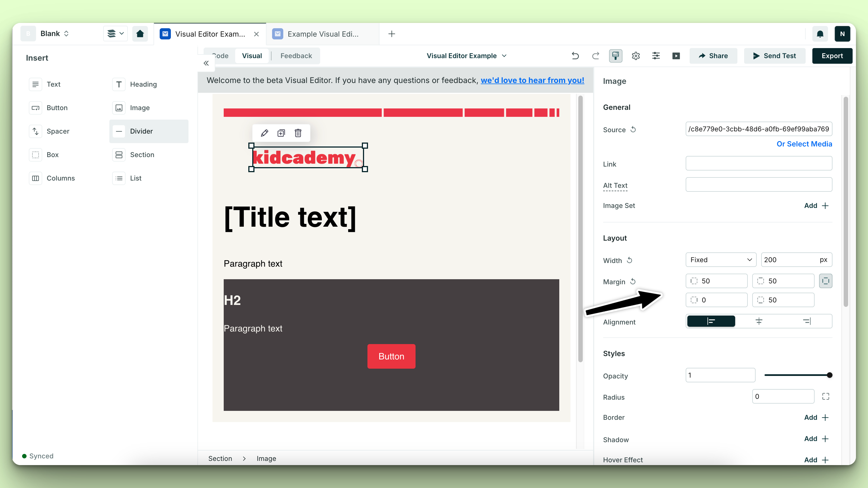
Task: Toggle linked margin sides button
Action: click(825, 281)
